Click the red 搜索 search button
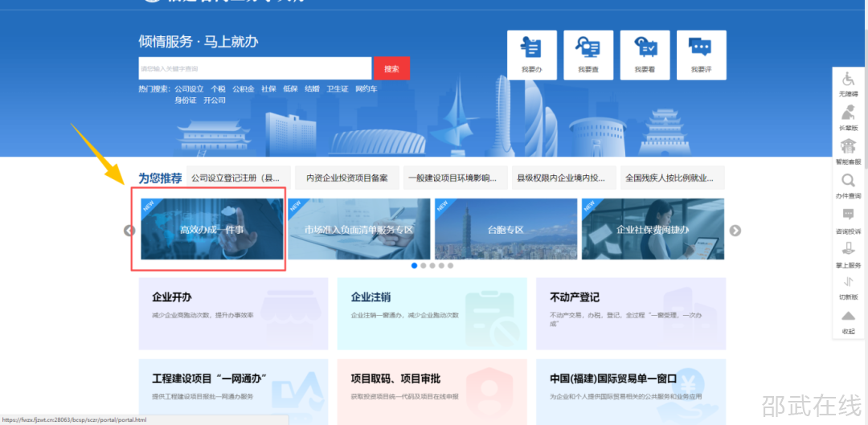The height and width of the screenshot is (425, 868). pos(391,68)
